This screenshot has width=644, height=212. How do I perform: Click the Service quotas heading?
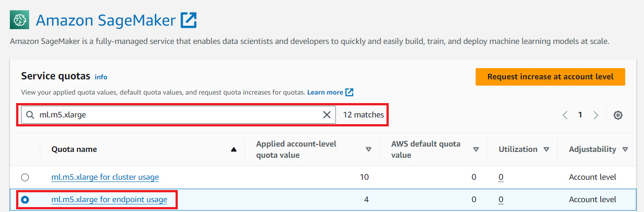56,76
